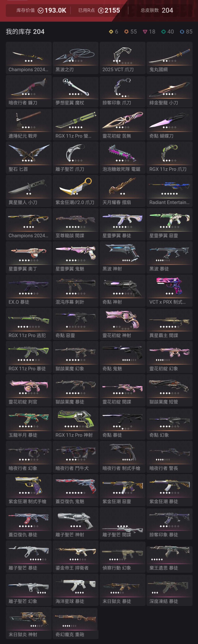The image size is (198, 644).
Task: Select the 奇幻龐克 重砲 skin card
Action: coord(76,623)
